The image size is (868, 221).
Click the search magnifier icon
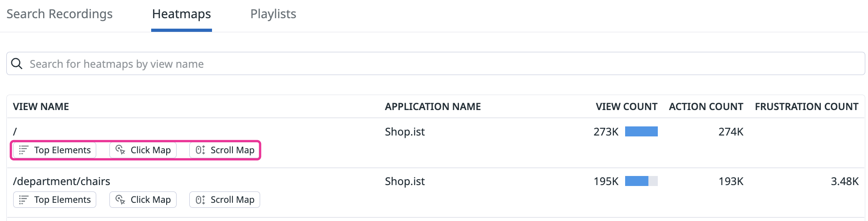(x=17, y=64)
